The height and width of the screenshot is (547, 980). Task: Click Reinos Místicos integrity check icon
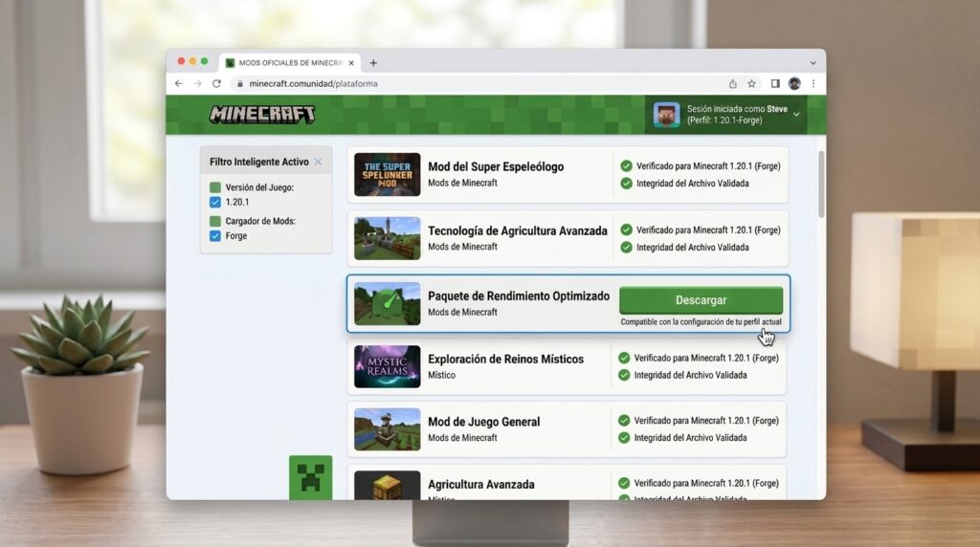(624, 375)
